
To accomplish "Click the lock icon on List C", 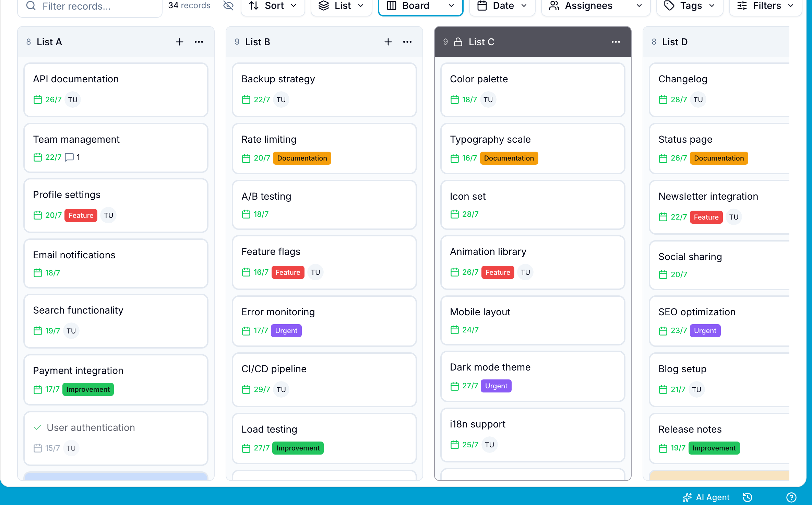I will coord(458,42).
